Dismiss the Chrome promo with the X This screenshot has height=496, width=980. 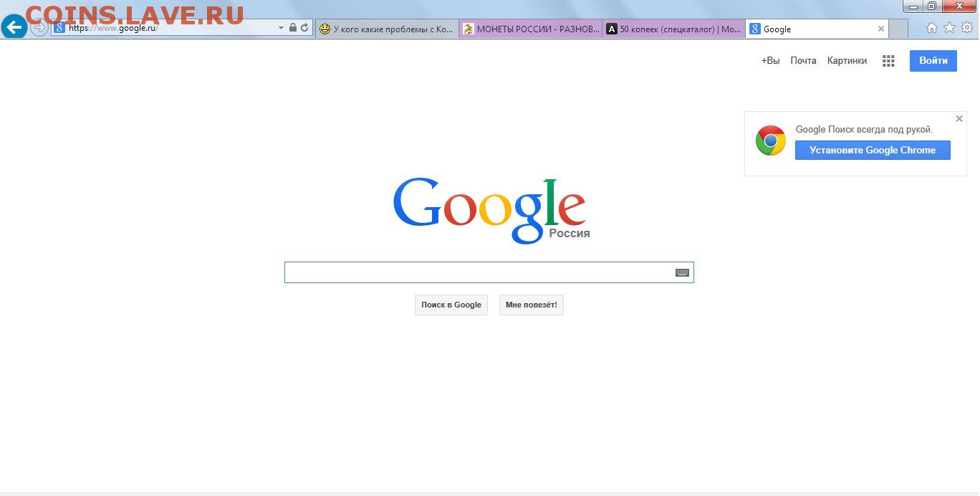pos(959,119)
